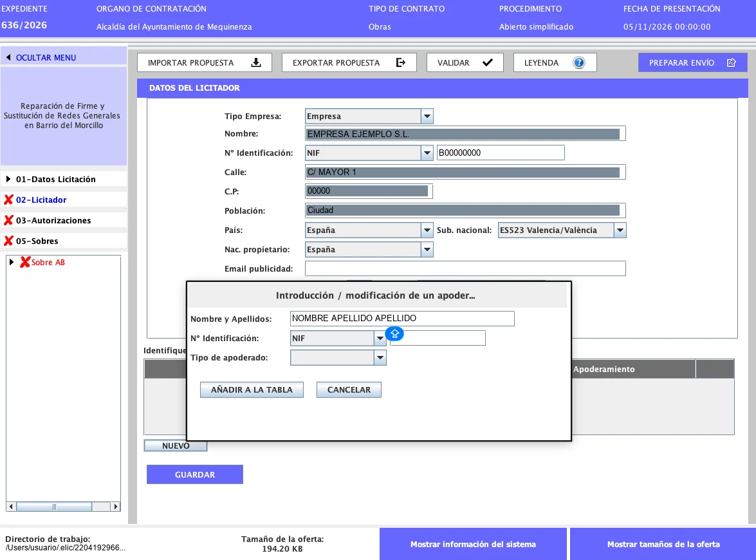Image resolution: width=756 pixels, height=560 pixels.
Task: Click the download icon on Importar Propuesta
Action: (256, 62)
